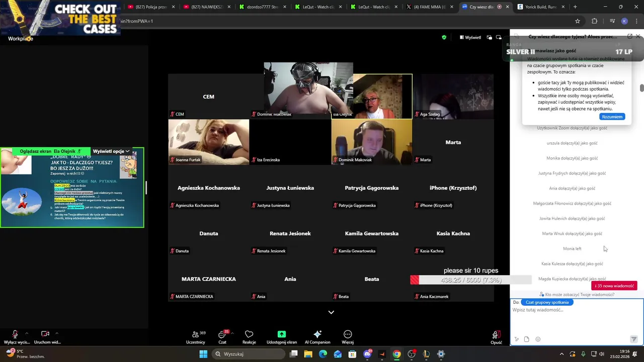Open emoji picker in chat box
This screenshot has height=362, width=644.
coord(538,339)
